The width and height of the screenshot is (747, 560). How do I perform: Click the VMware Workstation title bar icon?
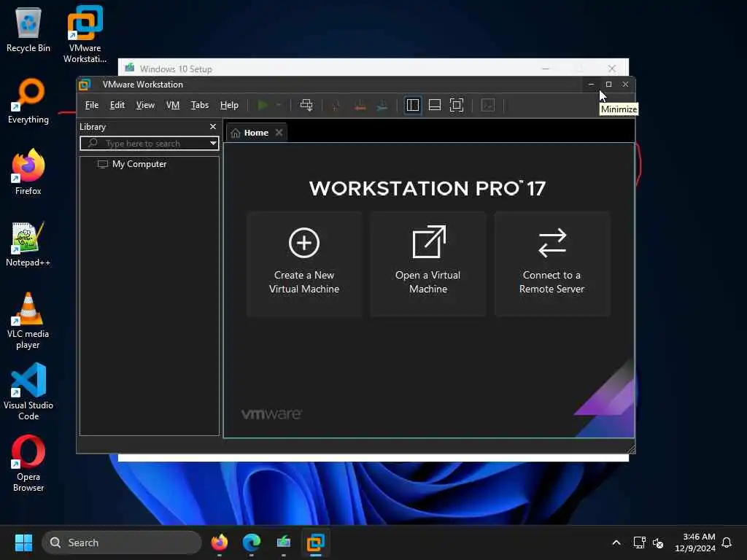(x=85, y=85)
